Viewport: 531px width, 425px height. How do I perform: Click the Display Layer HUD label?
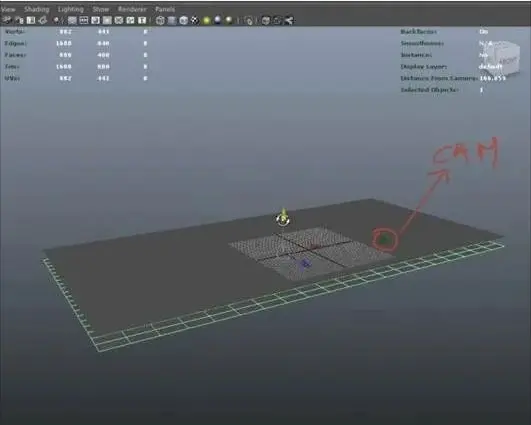pos(424,67)
